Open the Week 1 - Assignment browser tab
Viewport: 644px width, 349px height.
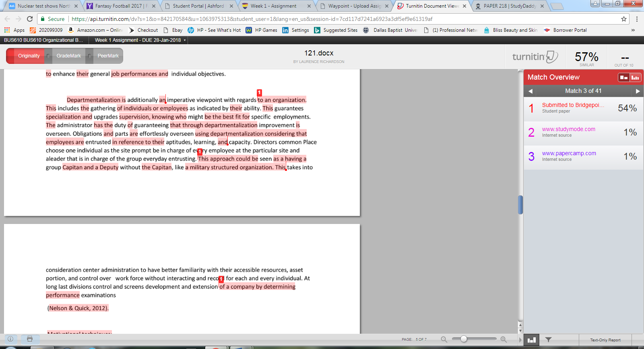273,6
